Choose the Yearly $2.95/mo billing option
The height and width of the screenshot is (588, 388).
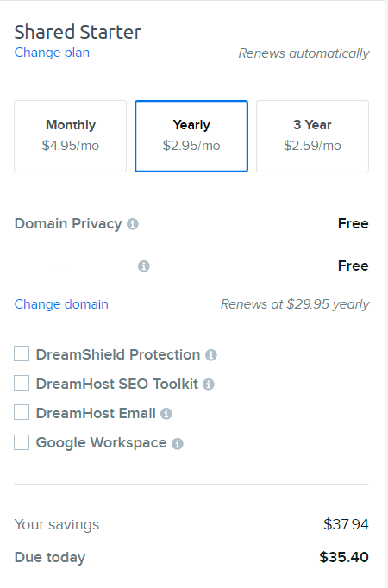pos(191,136)
